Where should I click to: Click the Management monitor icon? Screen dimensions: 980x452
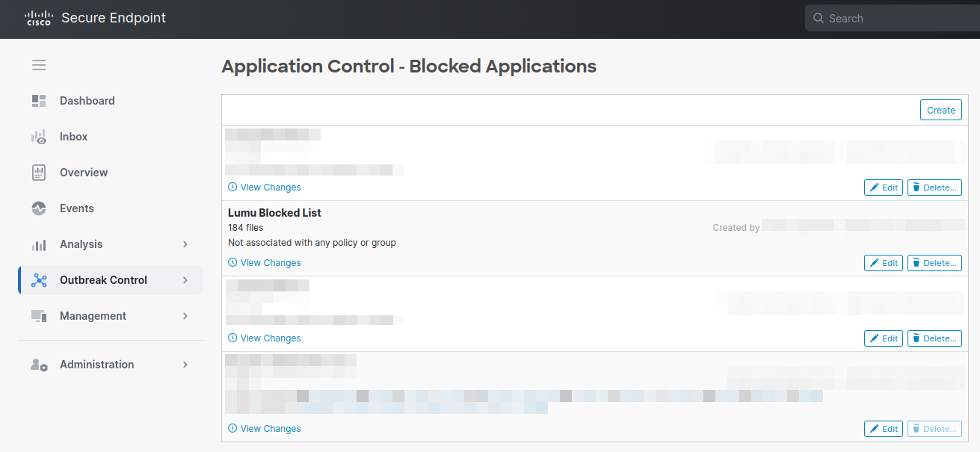tap(39, 316)
